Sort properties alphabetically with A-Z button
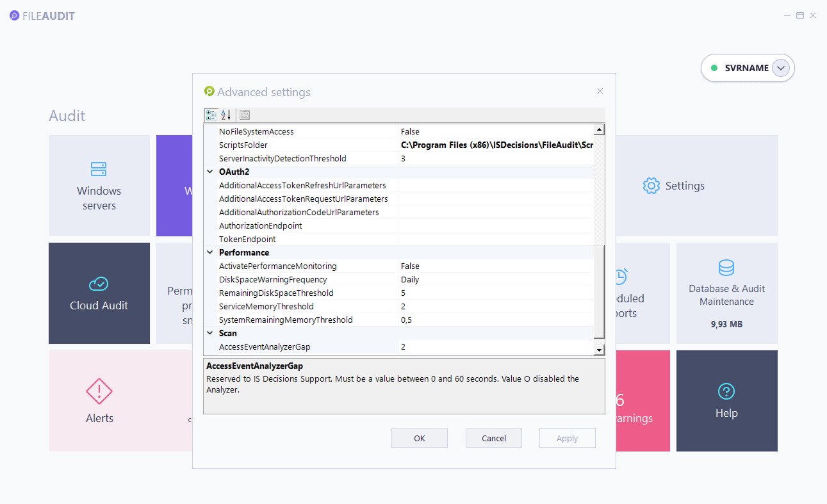 (225, 115)
